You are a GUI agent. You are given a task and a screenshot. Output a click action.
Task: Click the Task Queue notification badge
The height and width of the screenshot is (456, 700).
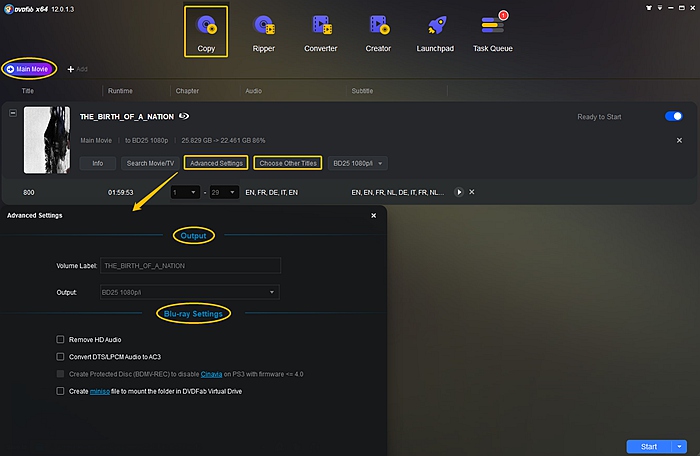503,16
